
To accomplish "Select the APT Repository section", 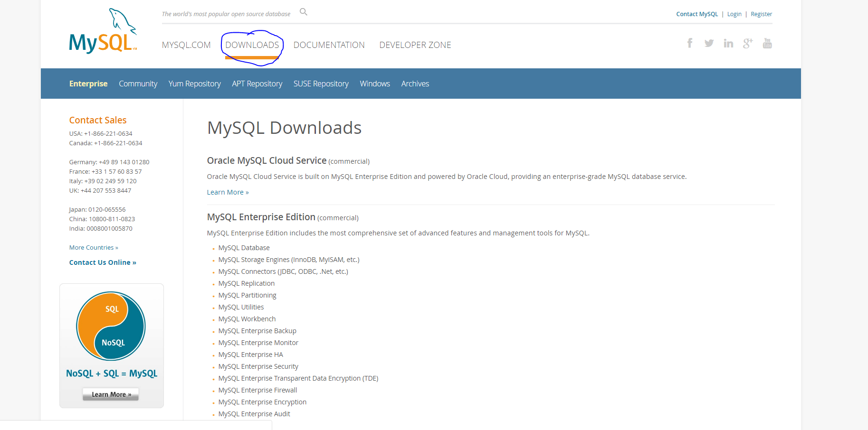I will point(257,84).
